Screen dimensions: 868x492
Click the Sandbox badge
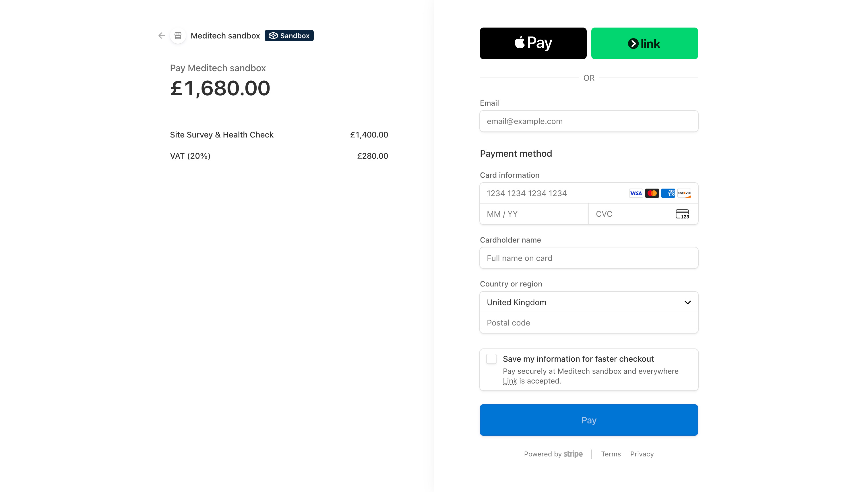pos(289,36)
